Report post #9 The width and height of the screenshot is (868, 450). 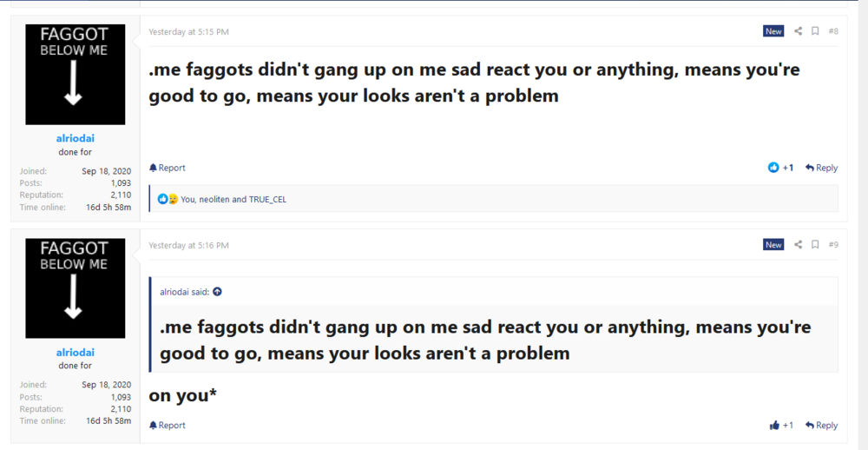coord(168,425)
